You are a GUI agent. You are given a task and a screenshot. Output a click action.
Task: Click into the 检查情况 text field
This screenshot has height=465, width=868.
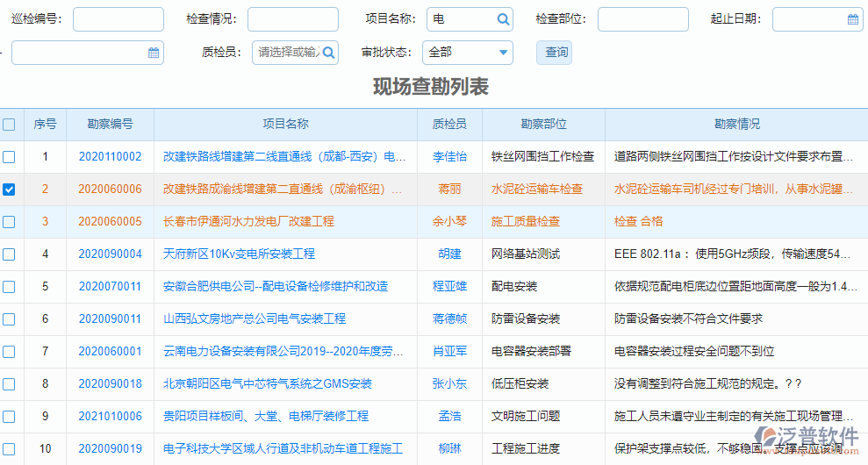pos(291,19)
